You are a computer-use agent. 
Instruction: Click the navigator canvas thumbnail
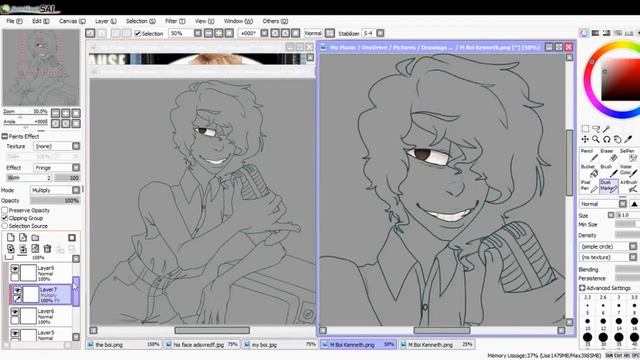[41, 68]
